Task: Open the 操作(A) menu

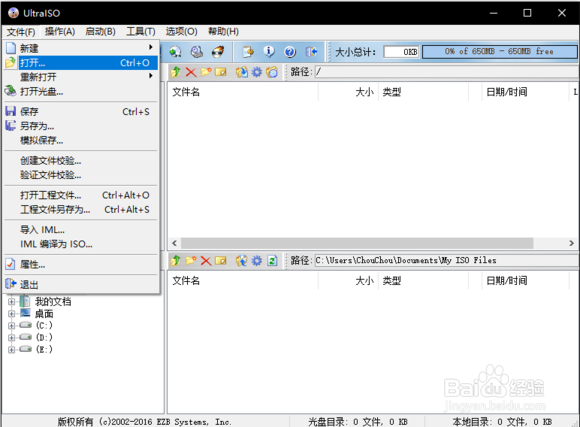Action: [60, 32]
